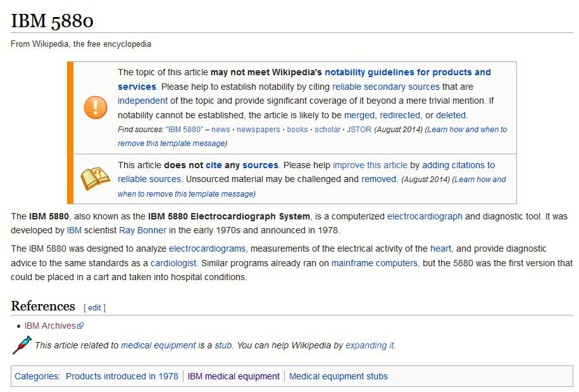Open the books find-sources link

pos(297,130)
